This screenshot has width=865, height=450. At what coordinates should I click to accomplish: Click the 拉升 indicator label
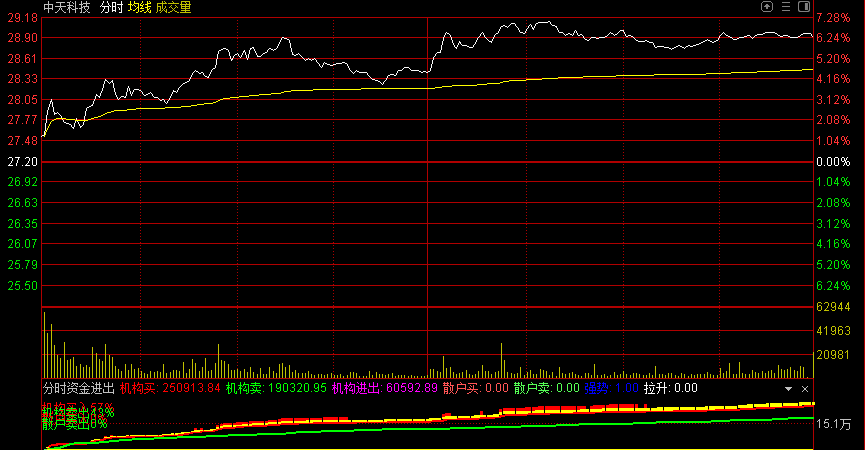[670, 388]
